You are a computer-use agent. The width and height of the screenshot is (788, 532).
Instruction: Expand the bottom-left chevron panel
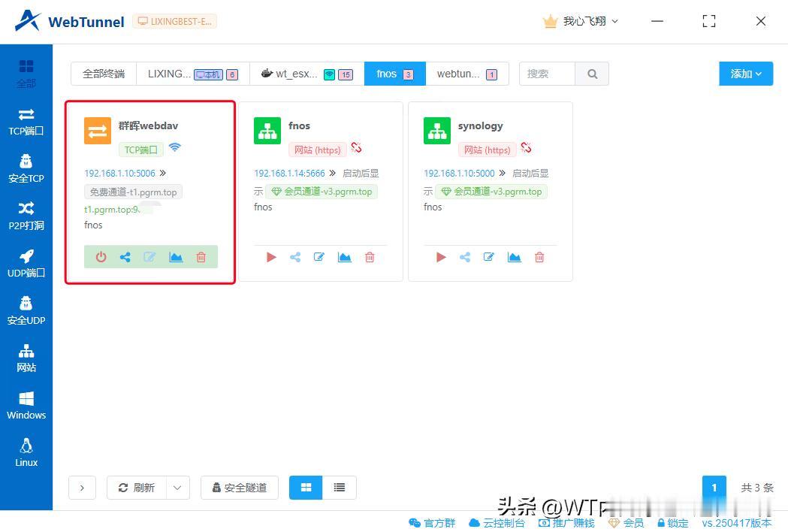[82, 488]
